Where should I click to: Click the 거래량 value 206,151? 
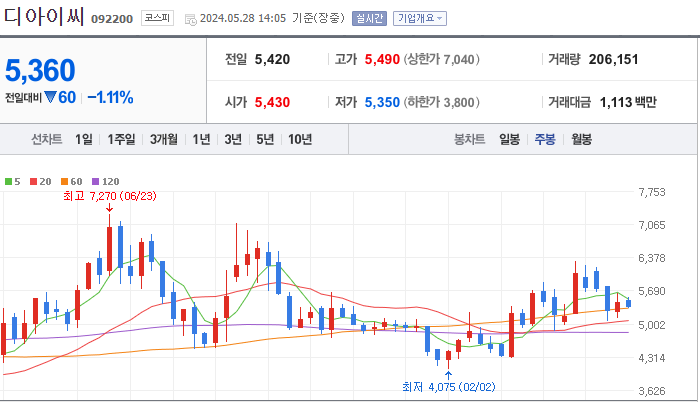pyautogui.click(x=613, y=59)
